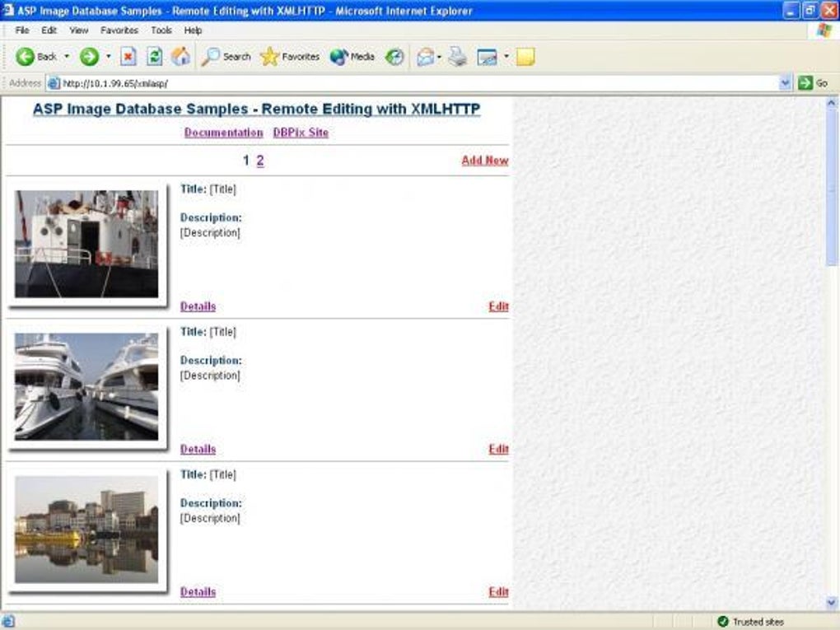Open the Favorites menu
Screen dimensions: 840x630
(119, 30)
